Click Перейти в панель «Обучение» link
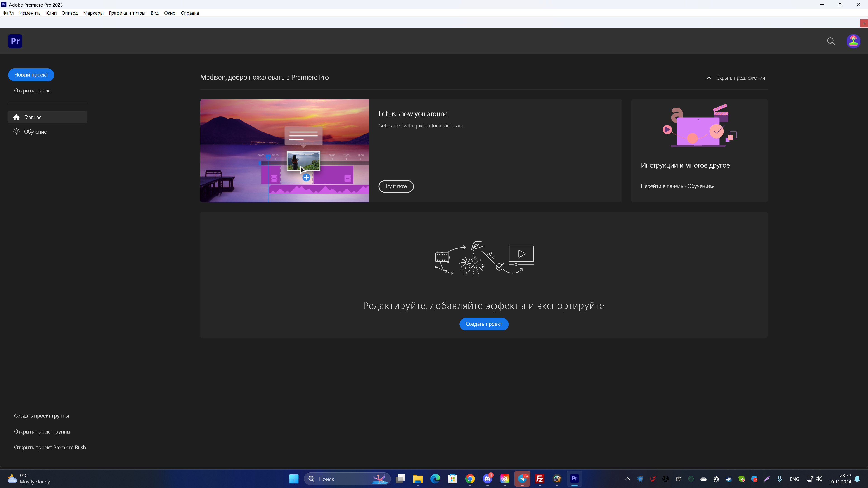 point(677,186)
